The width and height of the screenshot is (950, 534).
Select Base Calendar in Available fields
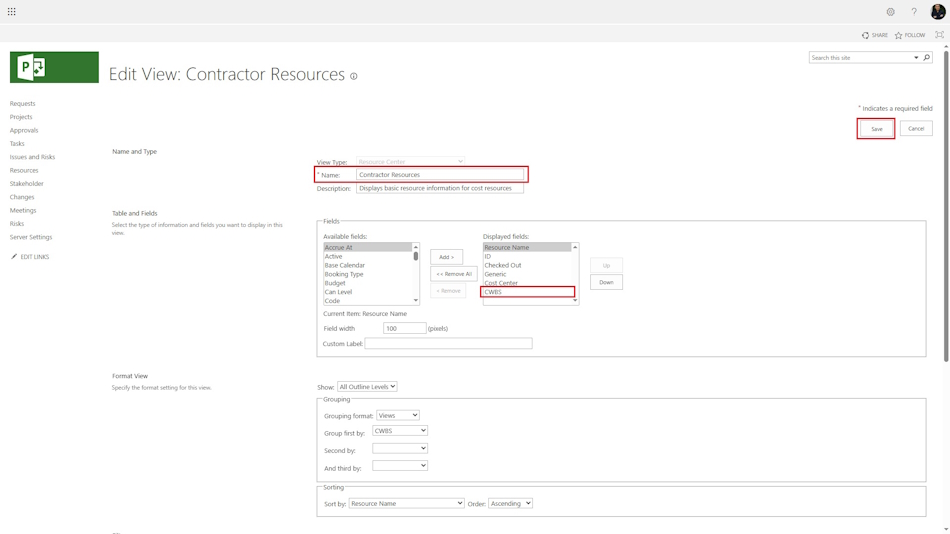pyautogui.click(x=367, y=265)
